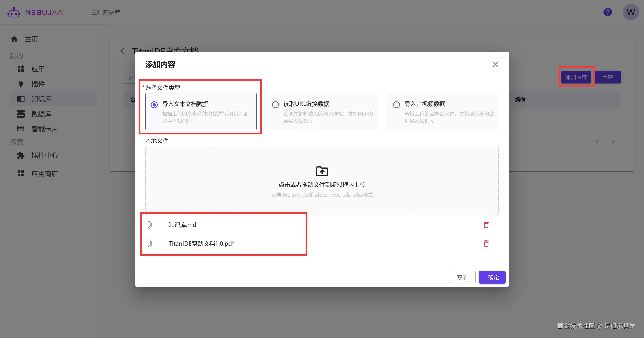Select the 应用 icon in sidebar
Image resolution: width=644 pixels, height=338 pixels.
tap(21, 69)
